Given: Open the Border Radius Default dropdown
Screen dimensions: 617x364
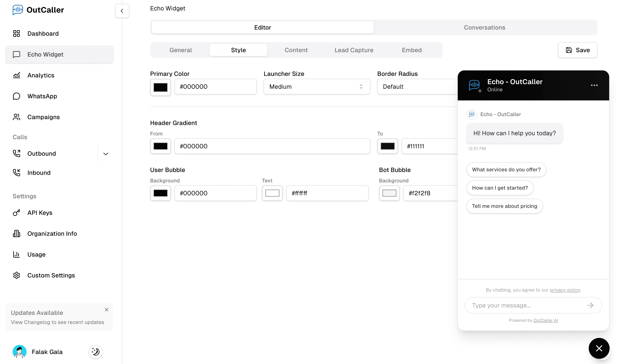Looking at the screenshot, I should (x=417, y=87).
